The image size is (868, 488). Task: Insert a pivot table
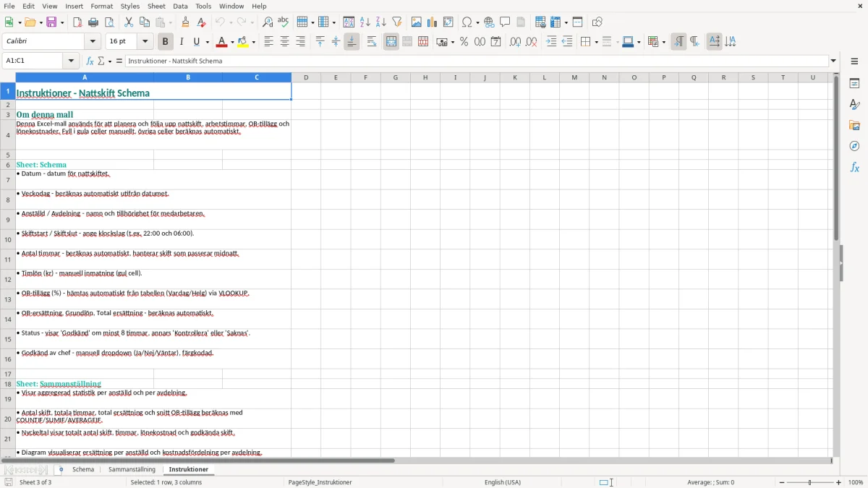pyautogui.click(x=448, y=22)
